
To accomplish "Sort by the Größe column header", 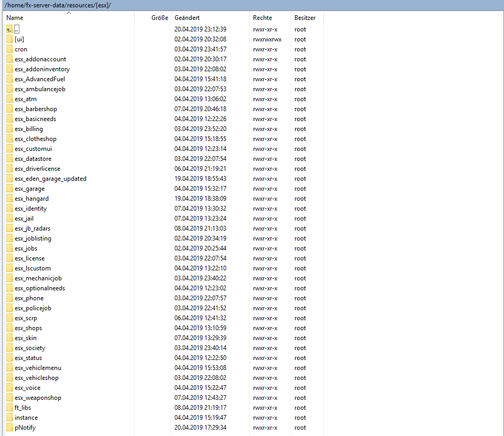I will (x=160, y=18).
